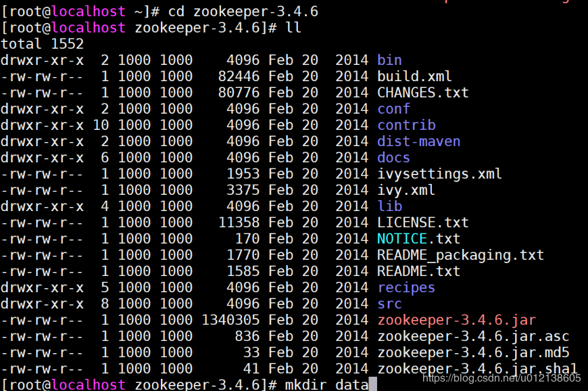This screenshot has width=588, height=391.
Task: Click the LICENSE.txt file name
Action: [423, 223]
